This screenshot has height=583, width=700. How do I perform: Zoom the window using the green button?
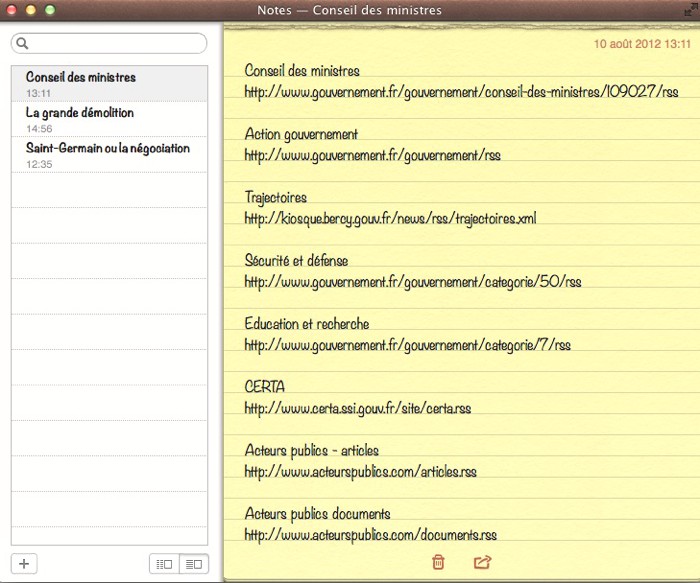tap(49, 10)
